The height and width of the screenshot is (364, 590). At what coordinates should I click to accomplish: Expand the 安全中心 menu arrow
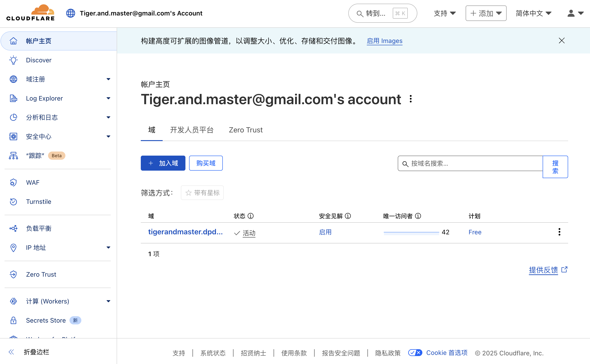[108, 136]
